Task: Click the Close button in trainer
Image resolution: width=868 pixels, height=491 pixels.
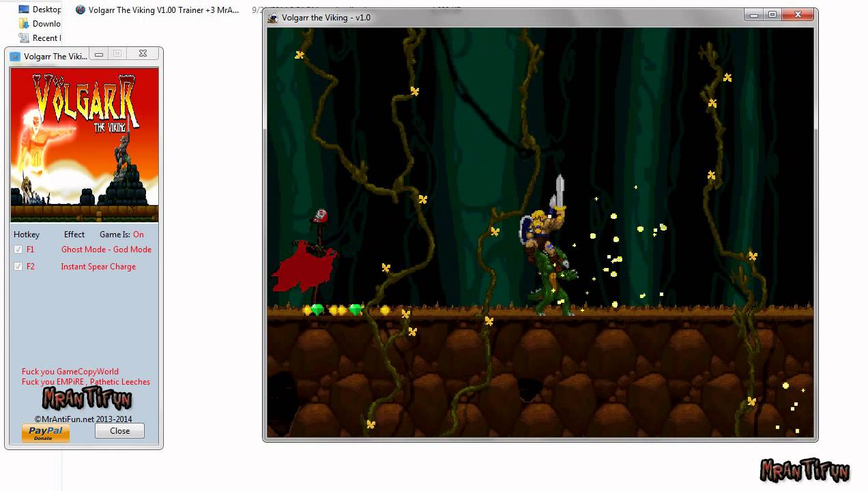Action: pos(119,431)
